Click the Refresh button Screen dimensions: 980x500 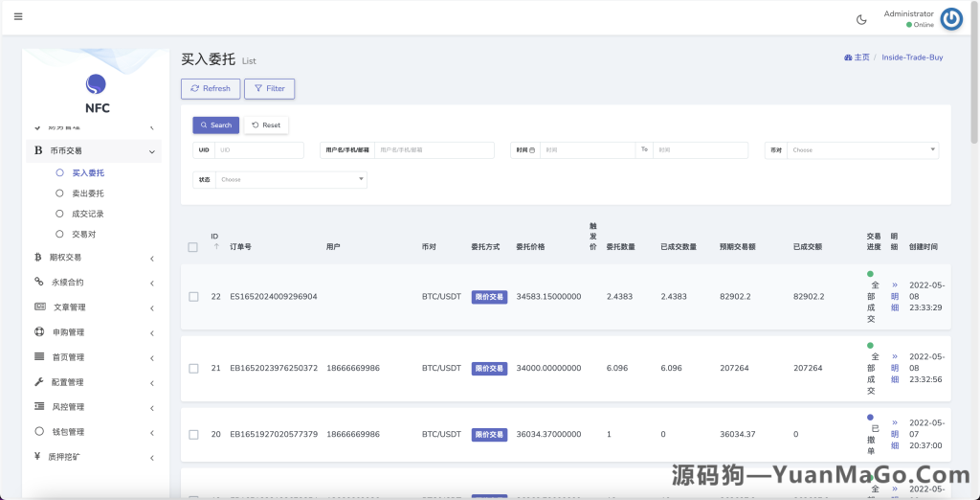[210, 89]
